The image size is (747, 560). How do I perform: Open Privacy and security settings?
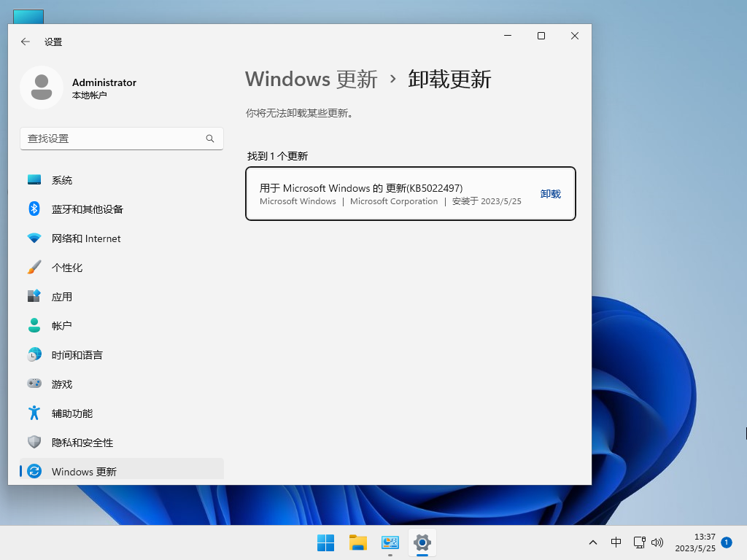click(80, 442)
